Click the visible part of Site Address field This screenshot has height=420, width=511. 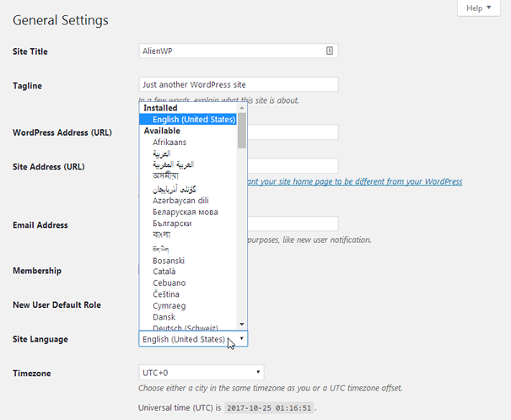(293, 166)
